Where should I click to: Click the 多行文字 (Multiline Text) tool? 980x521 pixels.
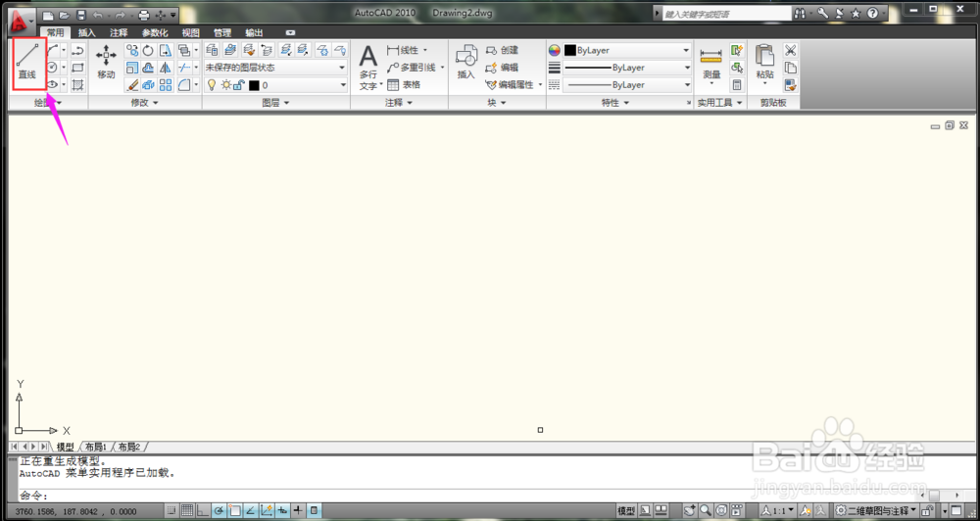click(368, 69)
